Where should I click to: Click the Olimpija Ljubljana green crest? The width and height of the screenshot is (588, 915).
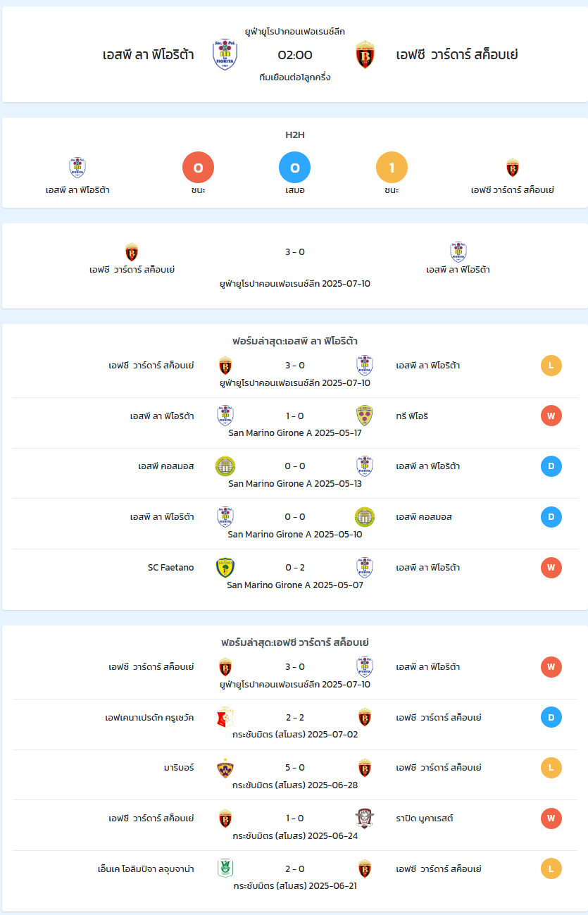point(225,869)
